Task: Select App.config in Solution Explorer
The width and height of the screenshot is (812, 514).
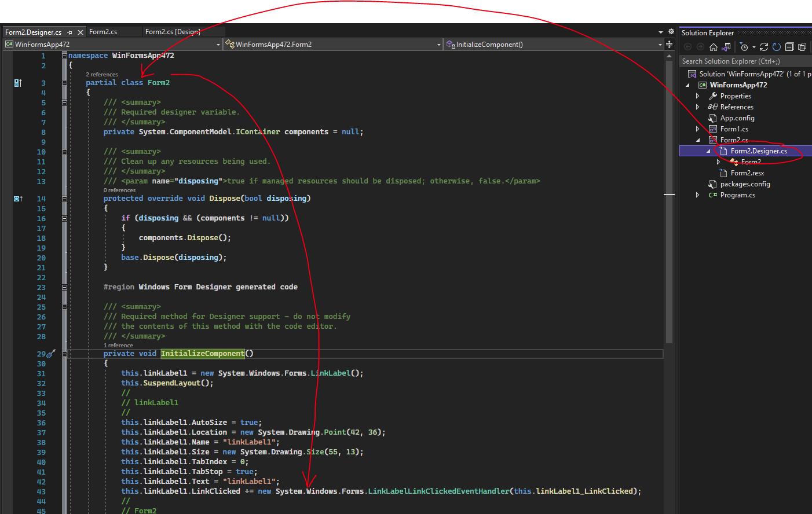Action: coord(737,118)
